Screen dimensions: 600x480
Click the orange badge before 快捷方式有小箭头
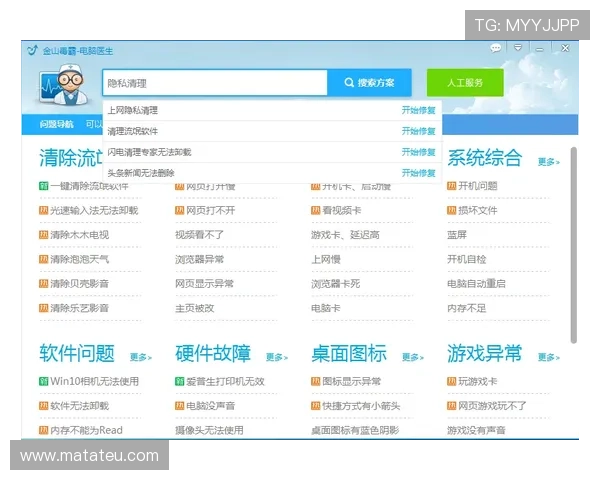pos(315,406)
